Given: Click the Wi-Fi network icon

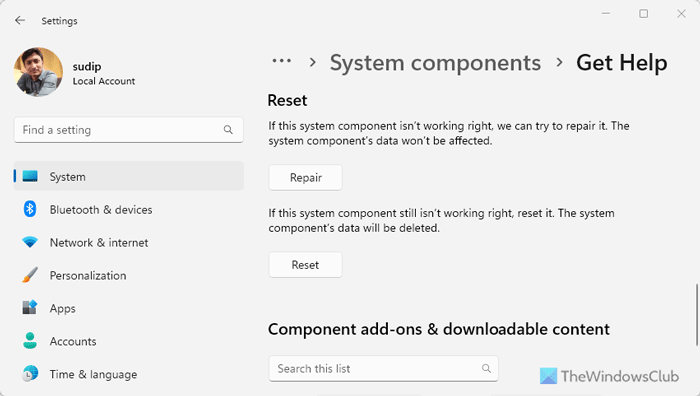Looking at the screenshot, I should click(30, 242).
